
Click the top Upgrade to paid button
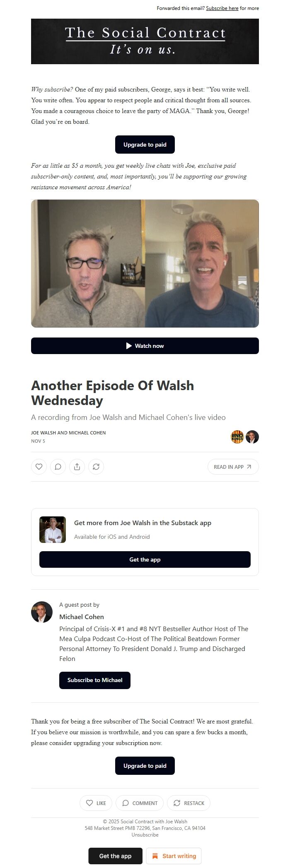coord(145,145)
